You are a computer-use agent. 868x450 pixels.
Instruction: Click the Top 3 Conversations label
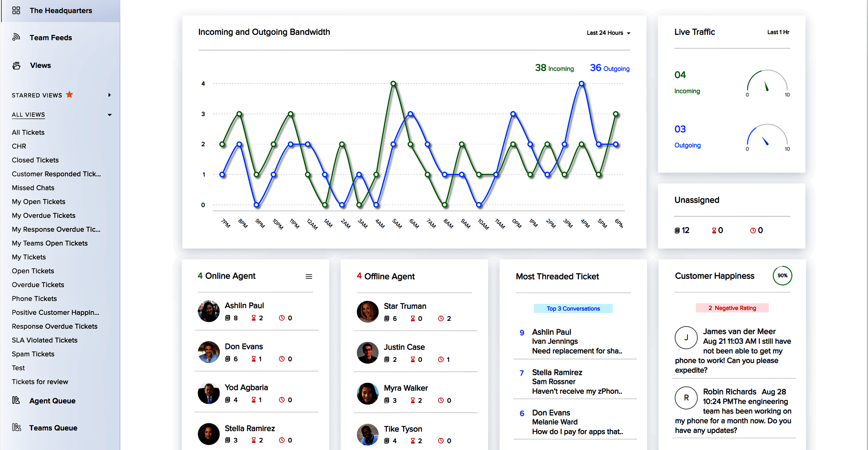click(x=573, y=309)
